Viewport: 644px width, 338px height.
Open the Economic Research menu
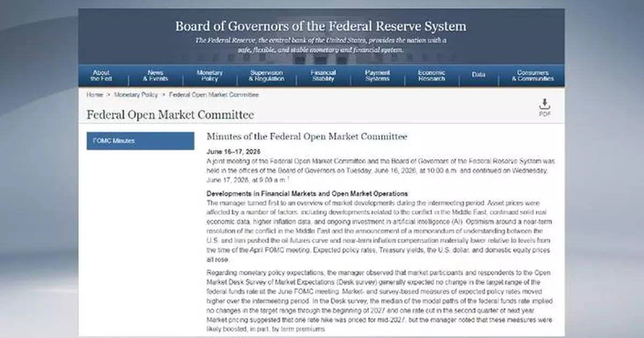[x=431, y=76]
